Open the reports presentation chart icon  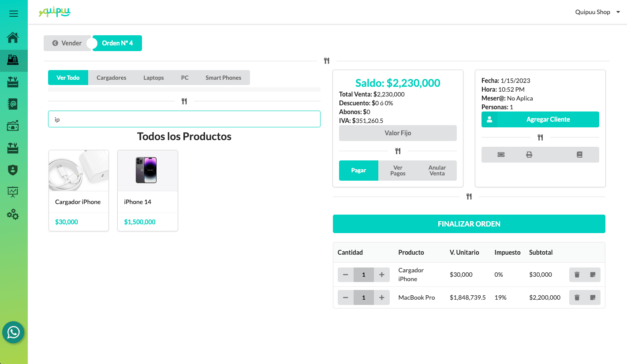pyautogui.click(x=13, y=192)
